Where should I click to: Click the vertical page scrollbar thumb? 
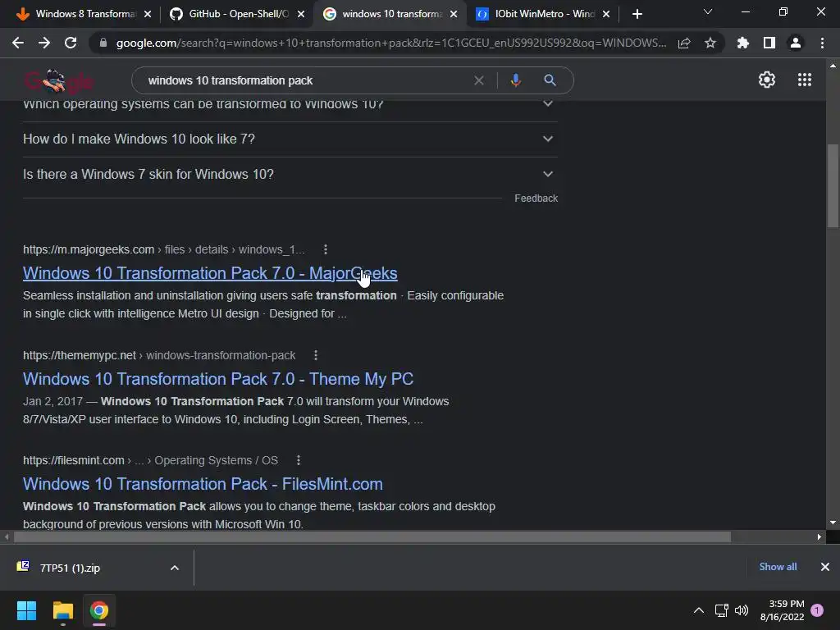pos(833,186)
